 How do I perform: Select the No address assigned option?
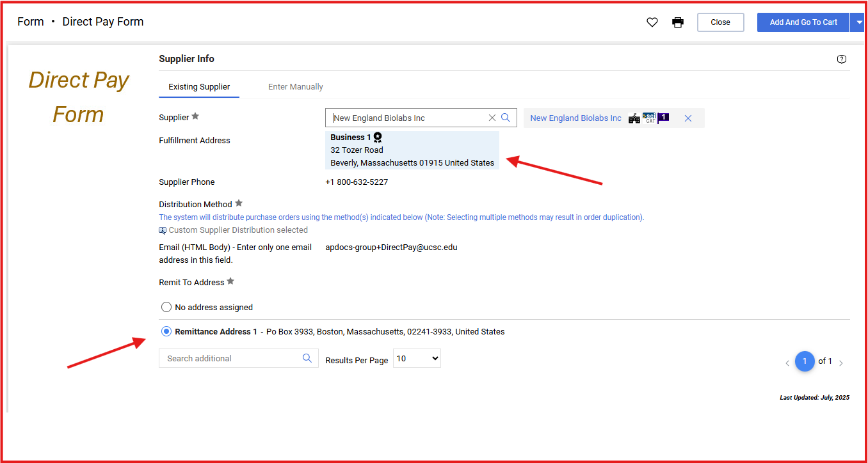click(166, 307)
